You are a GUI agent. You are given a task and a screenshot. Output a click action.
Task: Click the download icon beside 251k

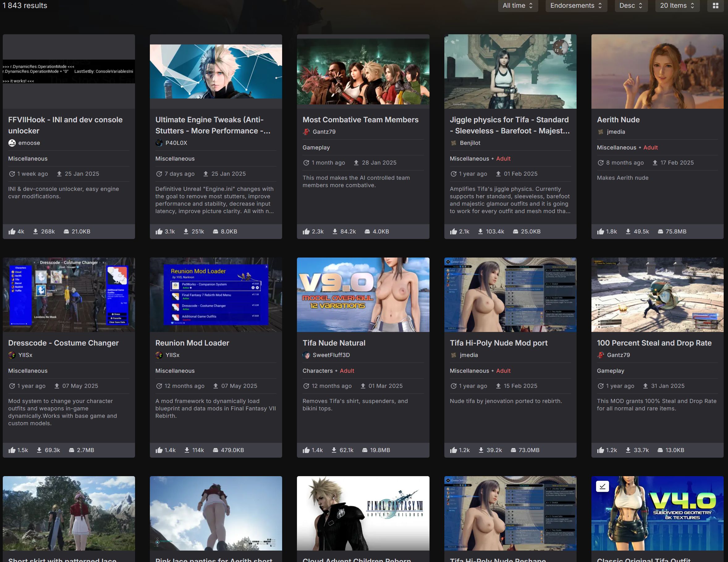186,232
